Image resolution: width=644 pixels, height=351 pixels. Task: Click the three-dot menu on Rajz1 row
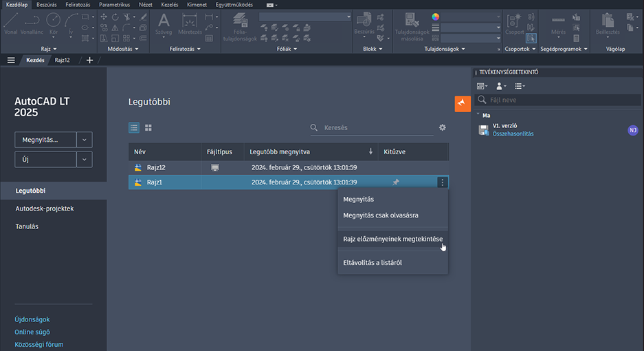click(x=443, y=182)
